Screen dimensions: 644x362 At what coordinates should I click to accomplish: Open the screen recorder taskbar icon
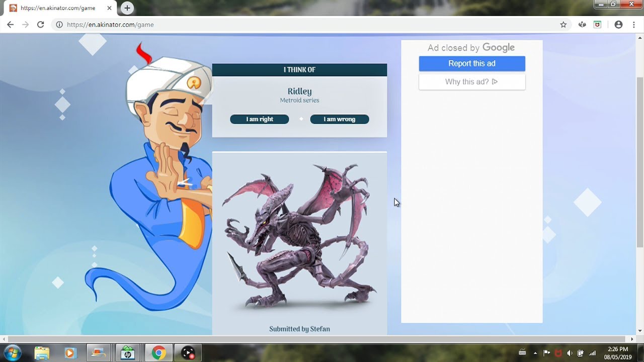click(188, 353)
